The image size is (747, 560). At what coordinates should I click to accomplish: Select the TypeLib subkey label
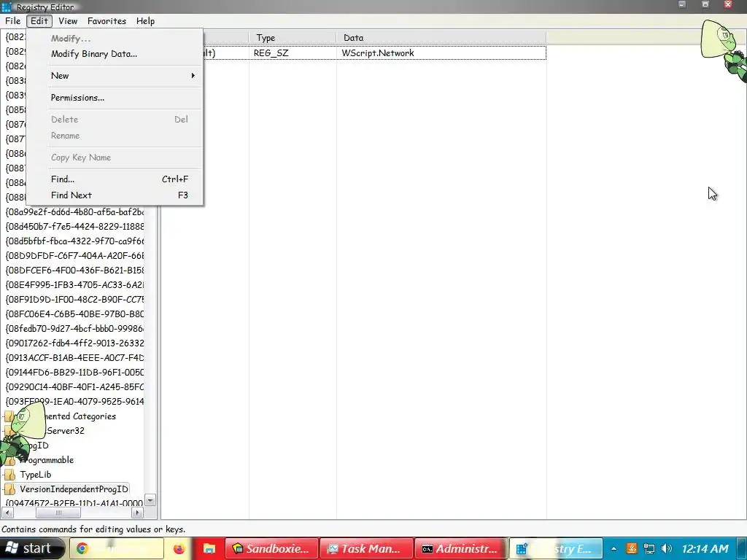(35, 475)
